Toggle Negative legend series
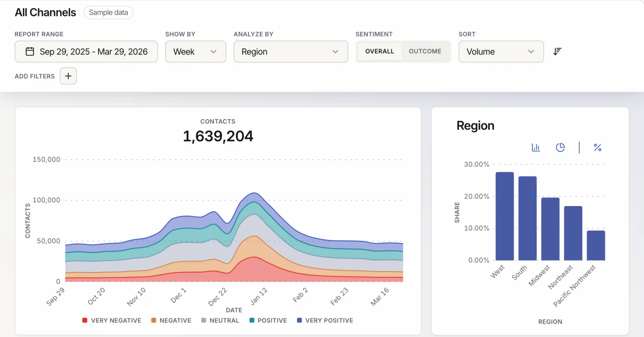Image resolution: width=644 pixels, height=337 pixels. pyautogui.click(x=171, y=321)
